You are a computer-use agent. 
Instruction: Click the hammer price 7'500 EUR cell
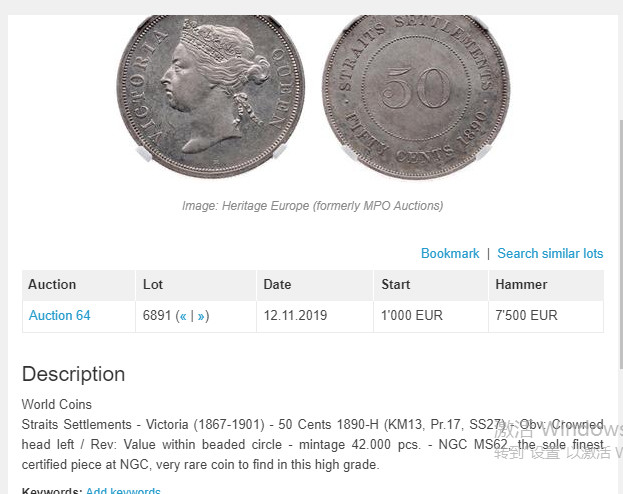coord(546,316)
